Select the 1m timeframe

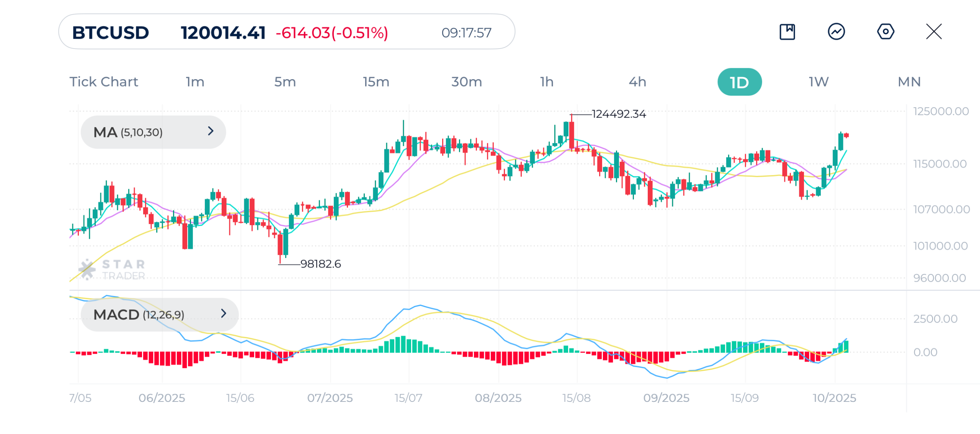coord(195,82)
